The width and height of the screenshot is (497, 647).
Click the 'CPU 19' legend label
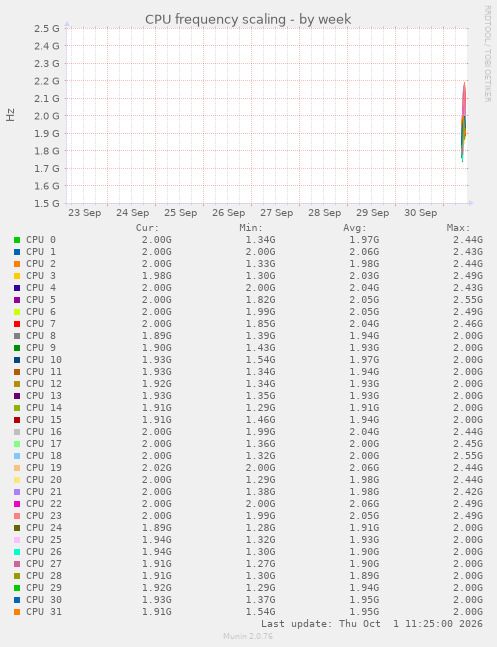click(44, 468)
